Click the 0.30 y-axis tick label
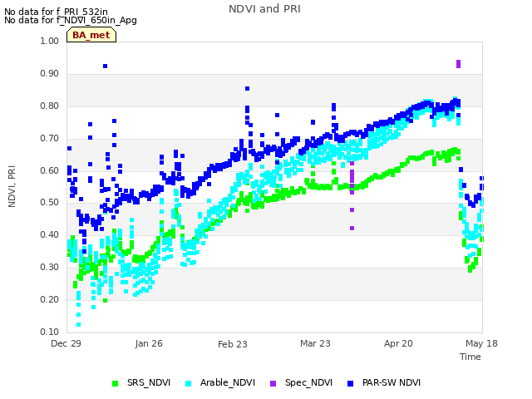Screen dimensions: 532x399 pyautogui.click(x=50, y=268)
